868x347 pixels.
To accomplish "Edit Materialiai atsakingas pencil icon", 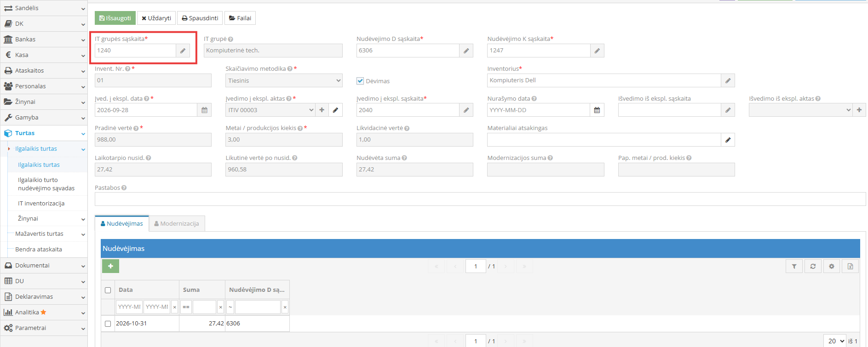I will click(728, 140).
